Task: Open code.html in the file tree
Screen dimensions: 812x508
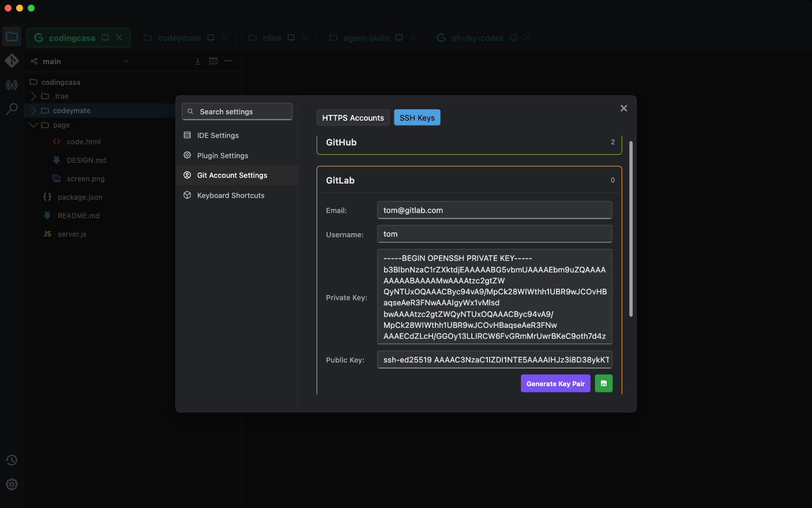Action: pos(84,141)
